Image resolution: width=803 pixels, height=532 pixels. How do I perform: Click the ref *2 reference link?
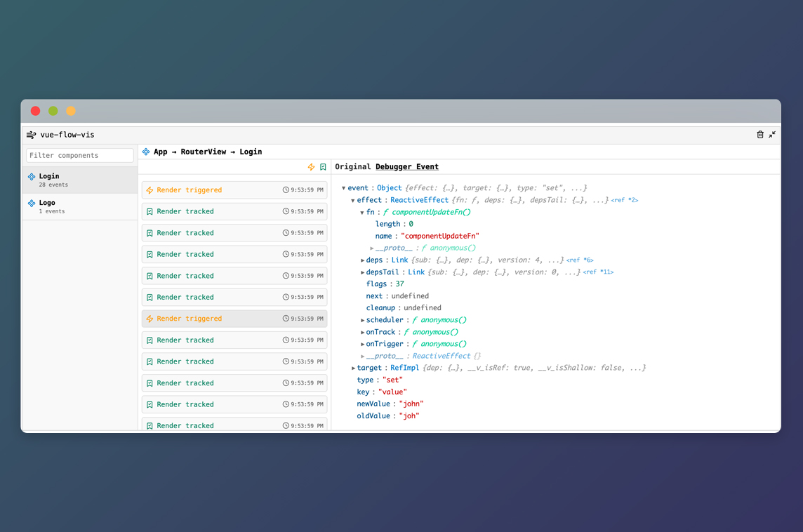coord(624,201)
